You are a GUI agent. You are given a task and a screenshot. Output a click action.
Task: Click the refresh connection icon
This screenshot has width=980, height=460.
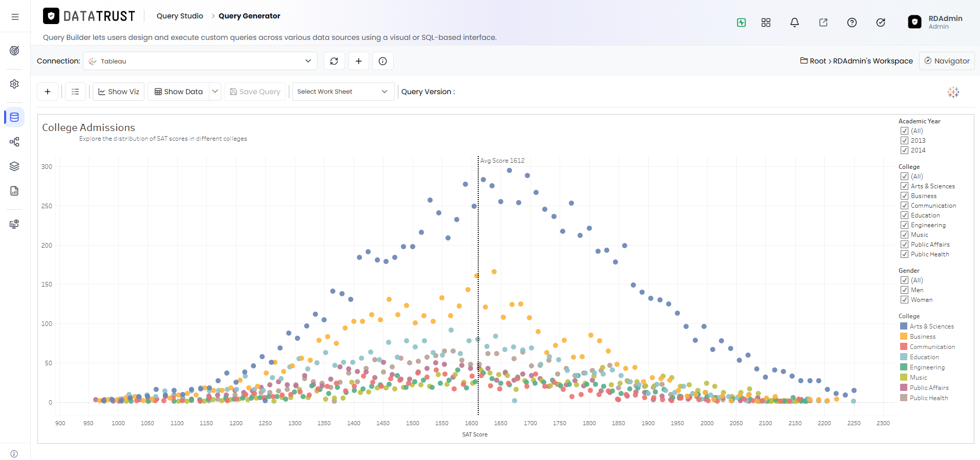coord(334,61)
